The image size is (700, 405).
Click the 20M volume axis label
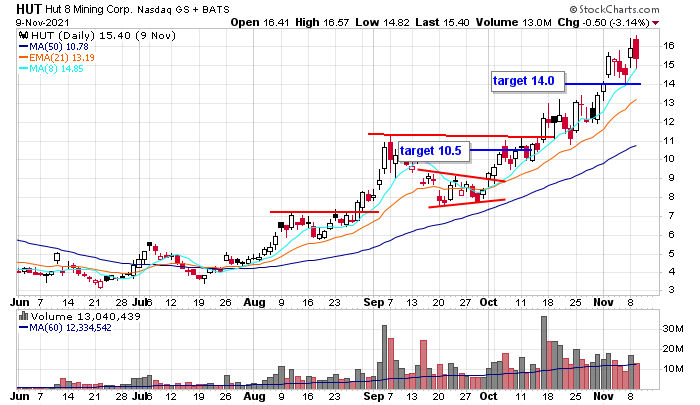click(x=673, y=349)
